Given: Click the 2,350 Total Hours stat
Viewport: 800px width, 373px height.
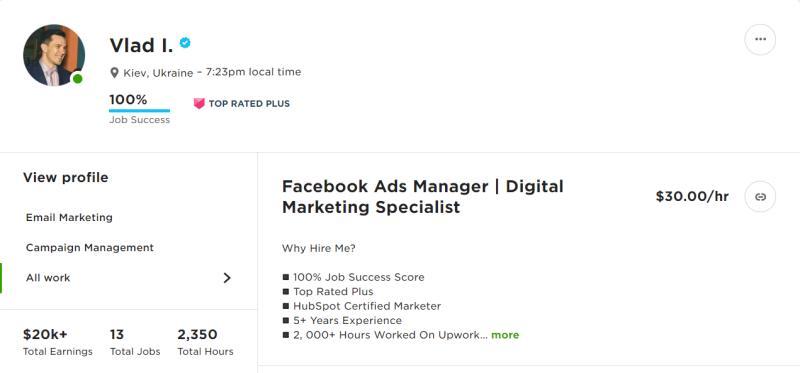Looking at the screenshot, I should (205, 342).
